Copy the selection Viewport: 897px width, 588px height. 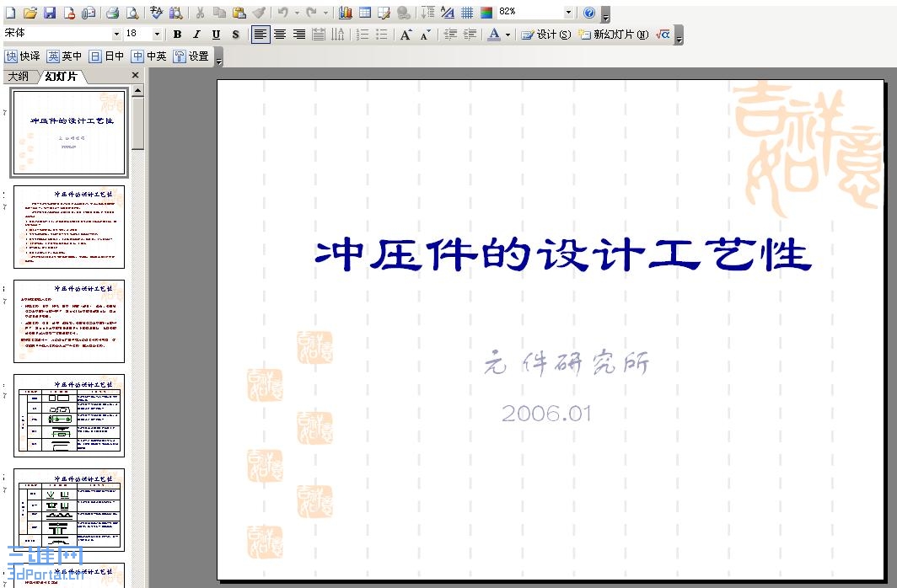219,12
